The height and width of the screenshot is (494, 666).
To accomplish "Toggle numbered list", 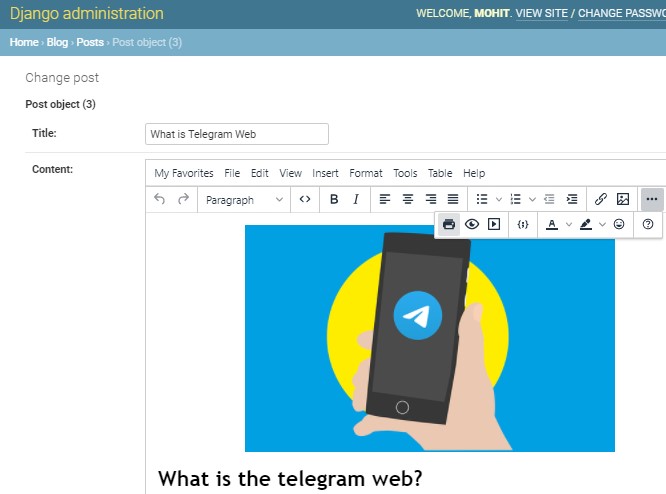I will tap(516, 199).
